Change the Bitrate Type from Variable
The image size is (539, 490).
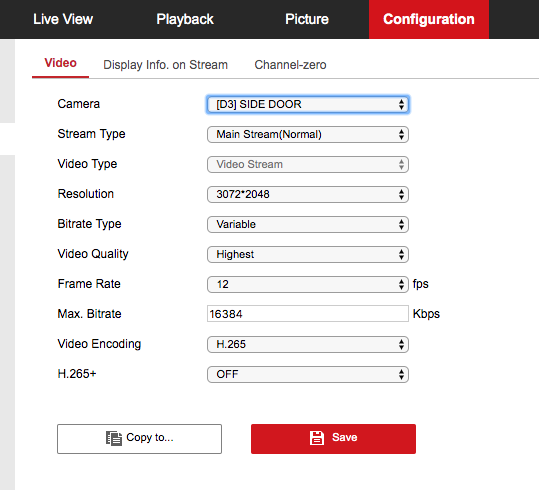click(308, 225)
